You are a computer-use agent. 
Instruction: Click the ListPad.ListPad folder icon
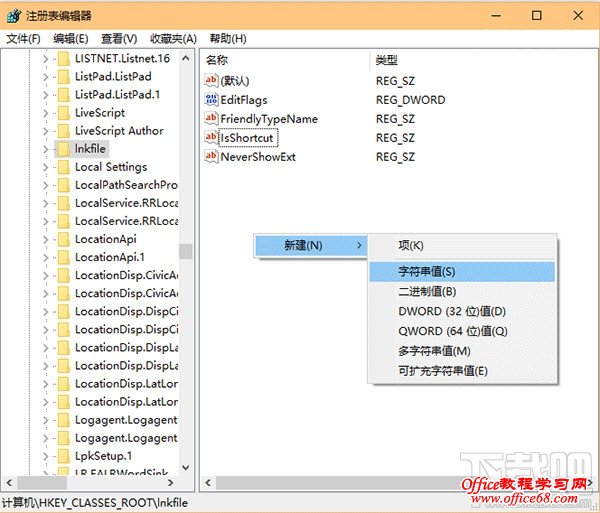pyautogui.click(x=64, y=77)
